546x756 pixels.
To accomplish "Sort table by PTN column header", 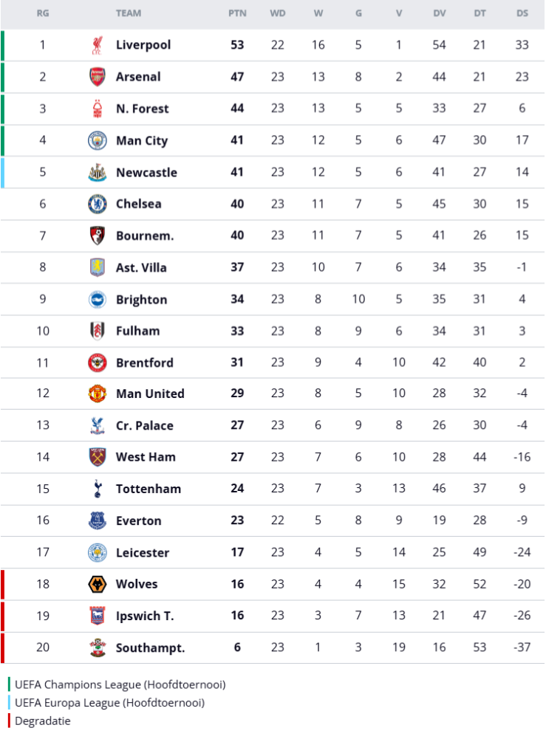I will [x=237, y=13].
